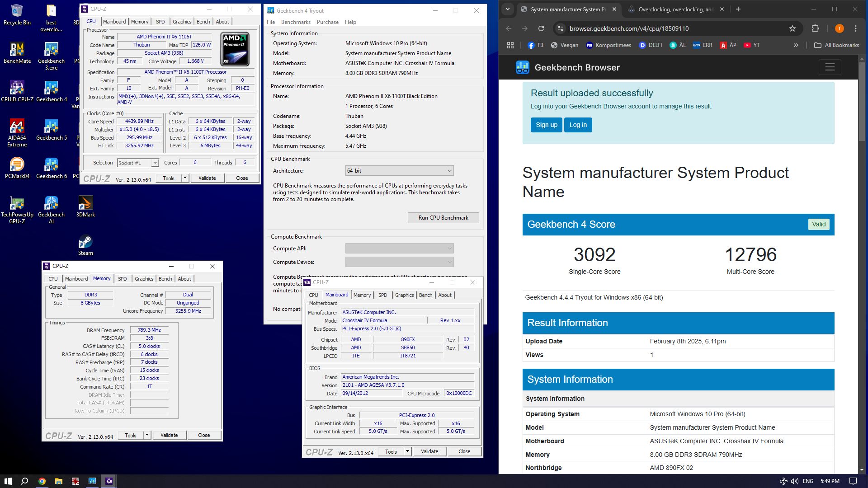Click the Sign up button
The height and width of the screenshot is (488, 868).
546,125
